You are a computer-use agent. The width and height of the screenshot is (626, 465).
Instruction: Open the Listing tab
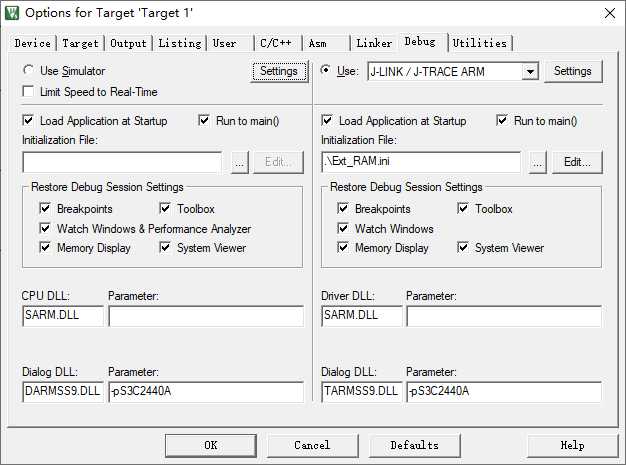(180, 43)
